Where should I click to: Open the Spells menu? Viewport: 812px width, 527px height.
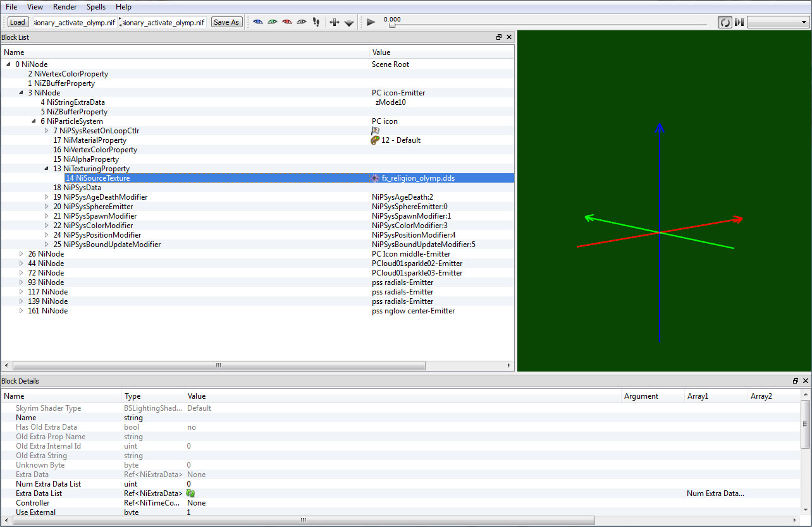(96, 7)
